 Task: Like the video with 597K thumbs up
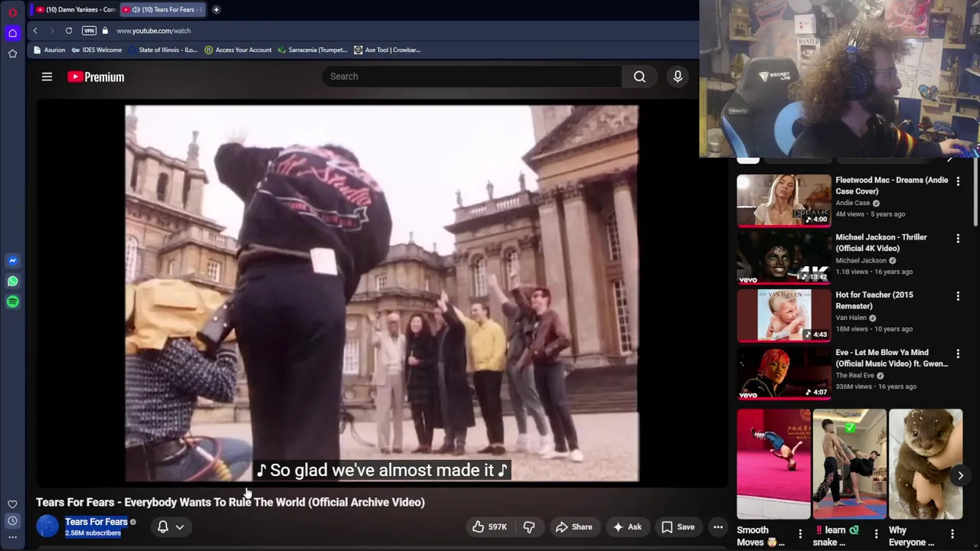pyautogui.click(x=489, y=527)
